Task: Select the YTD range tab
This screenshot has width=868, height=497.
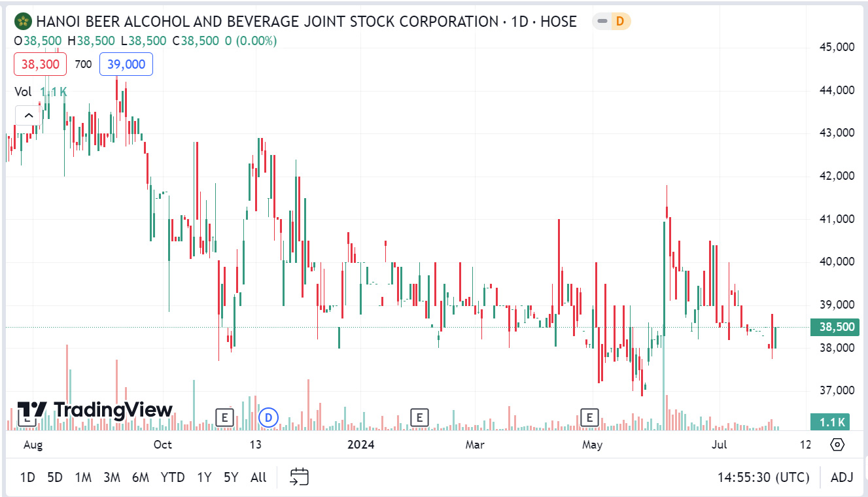Action: click(173, 477)
